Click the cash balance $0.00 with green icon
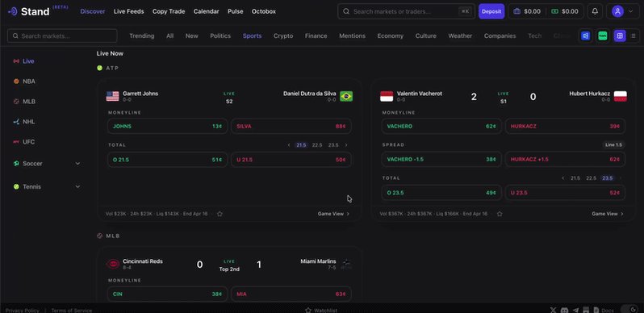 click(565, 11)
